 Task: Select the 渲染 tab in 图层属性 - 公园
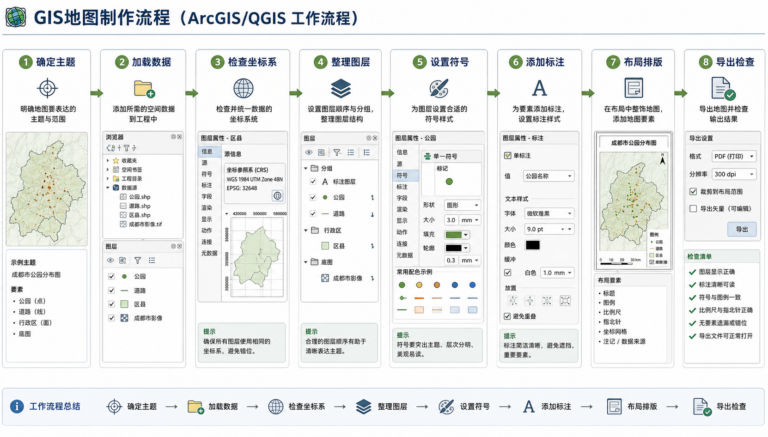coord(403,209)
